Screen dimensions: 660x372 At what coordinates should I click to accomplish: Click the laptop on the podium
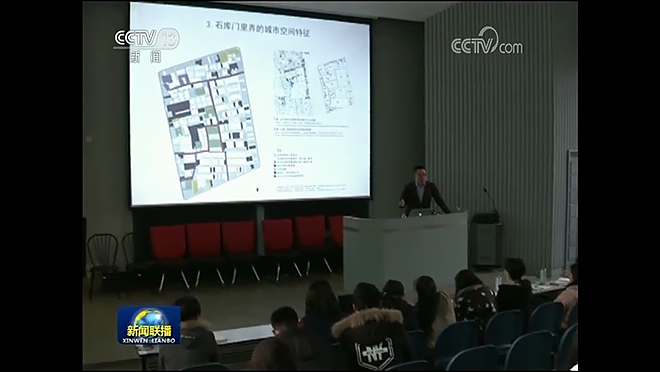[x=420, y=212]
